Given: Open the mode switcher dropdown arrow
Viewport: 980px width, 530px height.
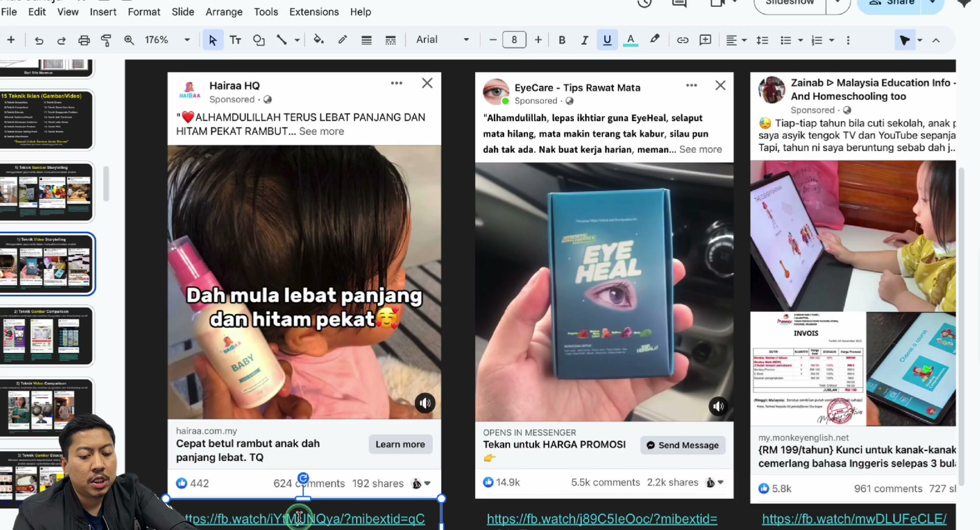Looking at the screenshot, I should 920,40.
